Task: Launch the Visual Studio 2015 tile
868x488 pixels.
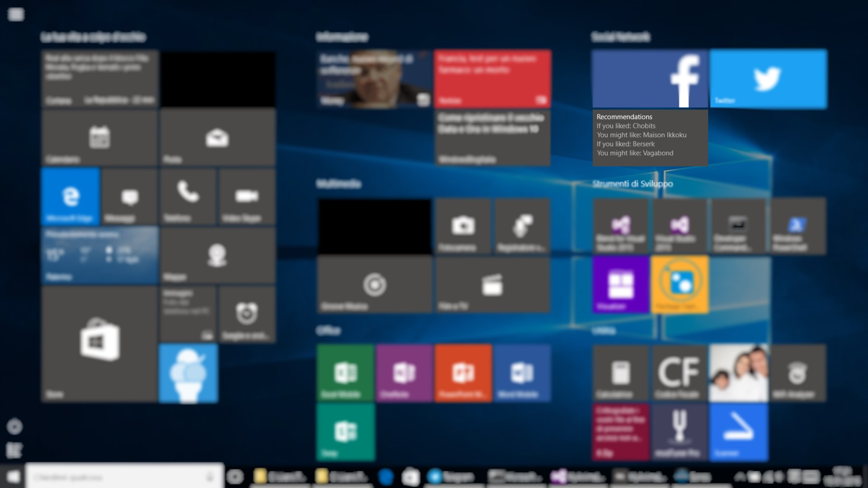Action: click(679, 226)
